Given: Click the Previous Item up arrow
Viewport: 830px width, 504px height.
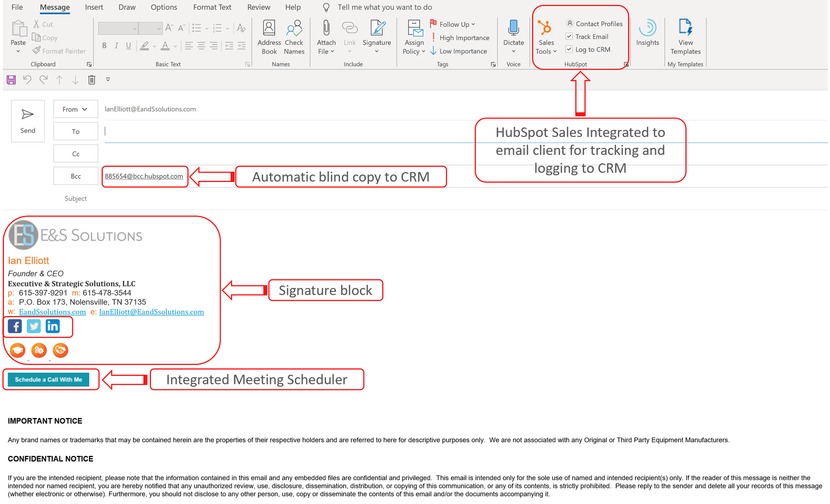Looking at the screenshot, I should point(60,80).
